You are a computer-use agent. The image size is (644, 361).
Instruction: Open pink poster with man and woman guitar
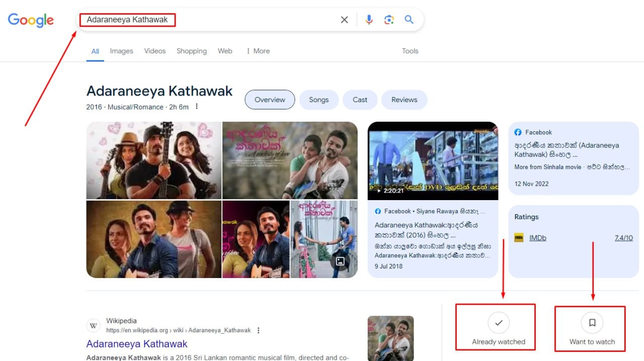[x=256, y=239]
